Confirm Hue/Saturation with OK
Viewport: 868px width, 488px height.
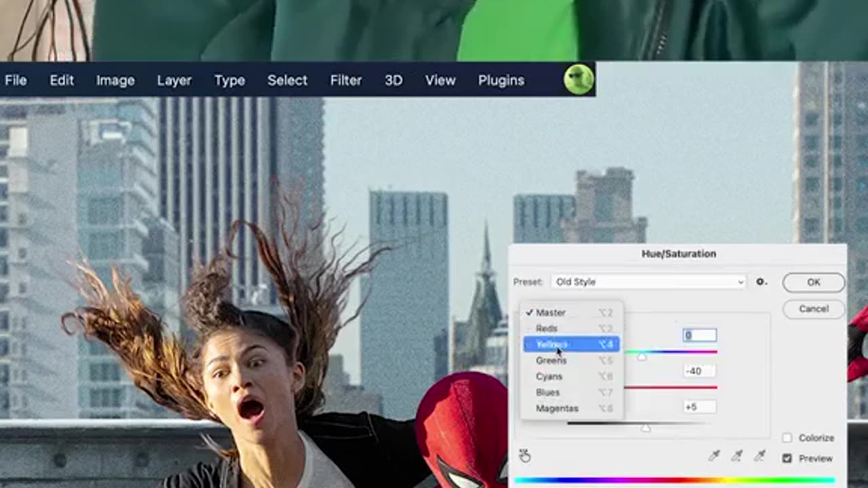click(x=814, y=283)
